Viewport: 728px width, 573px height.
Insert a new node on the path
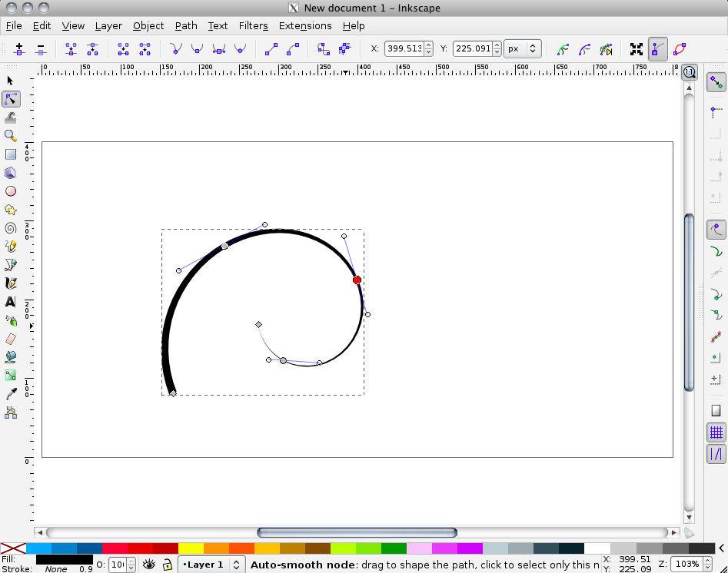click(x=18, y=49)
